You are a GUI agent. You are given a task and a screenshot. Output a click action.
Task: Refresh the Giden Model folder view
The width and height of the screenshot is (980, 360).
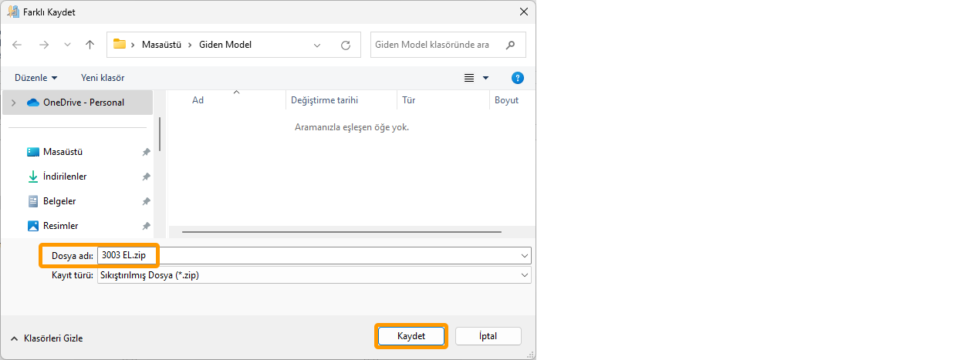pyautogui.click(x=346, y=45)
